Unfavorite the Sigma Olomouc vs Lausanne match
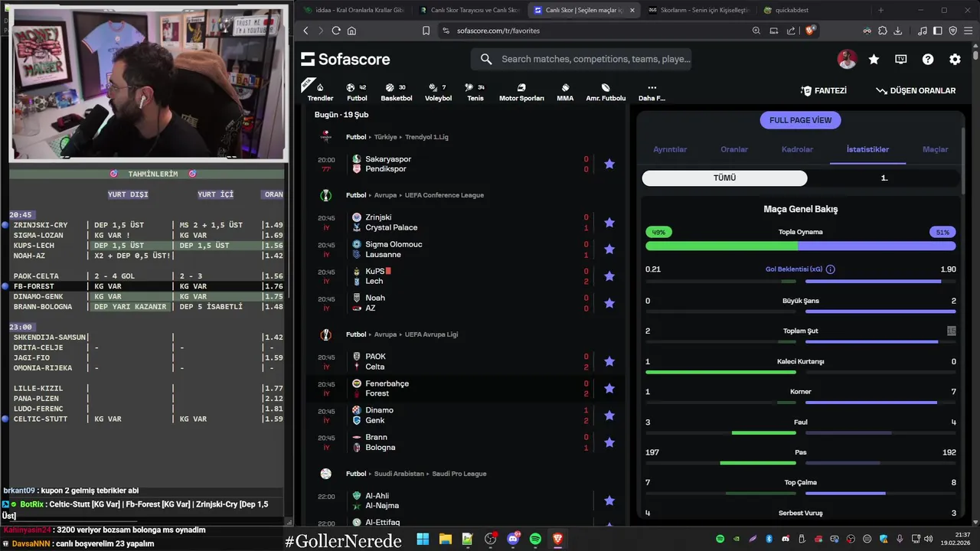The height and width of the screenshot is (551, 980). [x=609, y=249]
